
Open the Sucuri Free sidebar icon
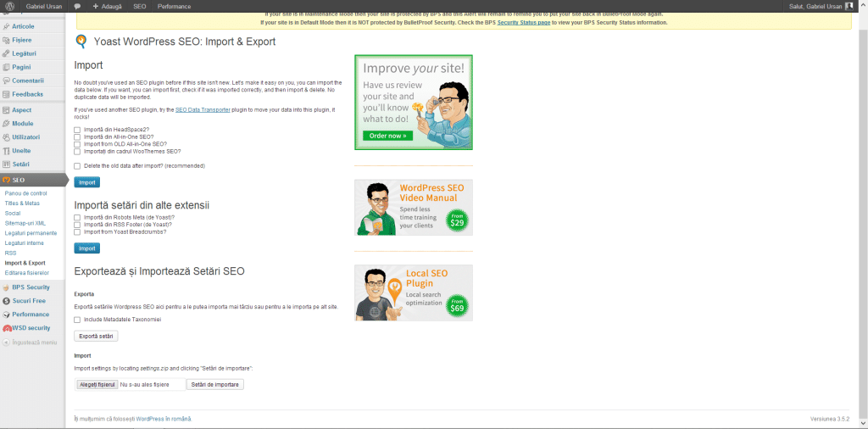(x=7, y=301)
